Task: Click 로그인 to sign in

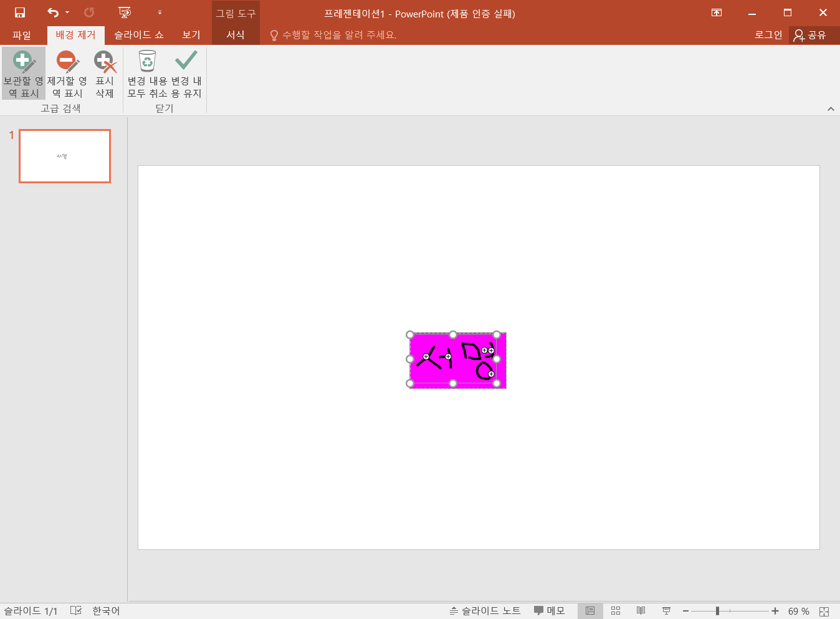Action: 768,35
